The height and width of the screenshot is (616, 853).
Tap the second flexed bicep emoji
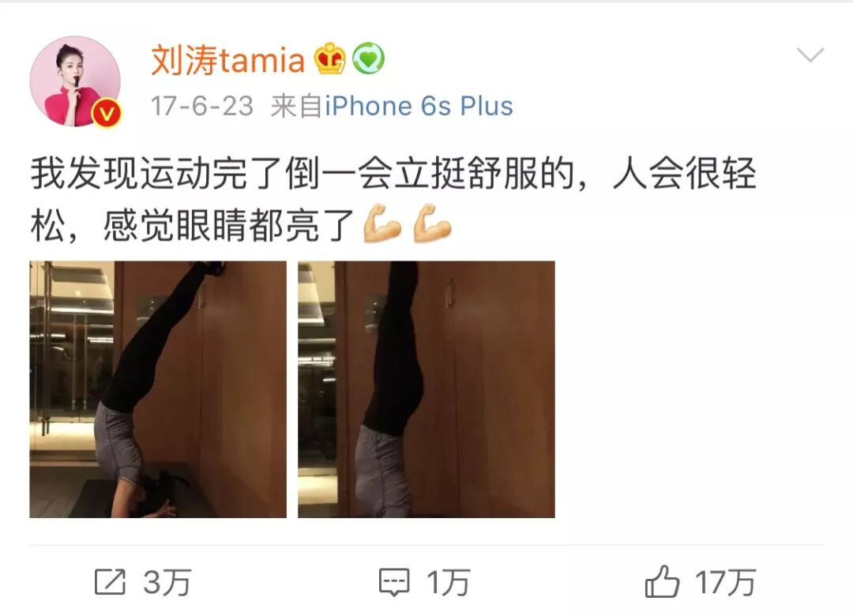(432, 223)
